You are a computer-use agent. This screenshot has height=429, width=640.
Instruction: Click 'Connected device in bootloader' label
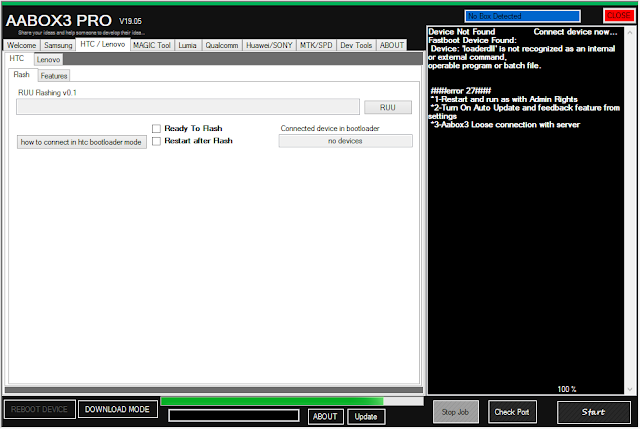[x=330, y=129]
